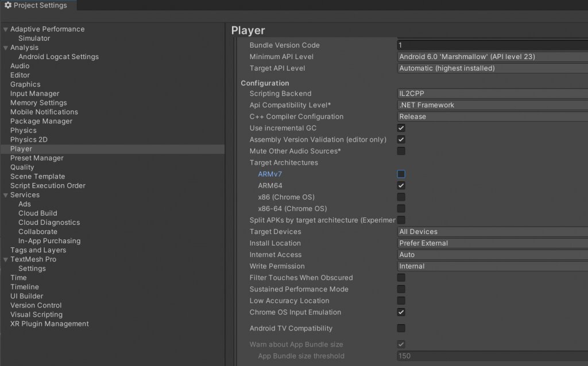Select Tags and Layers category
588x366 pixels.
pyautogui.click(x=38, y=250)
